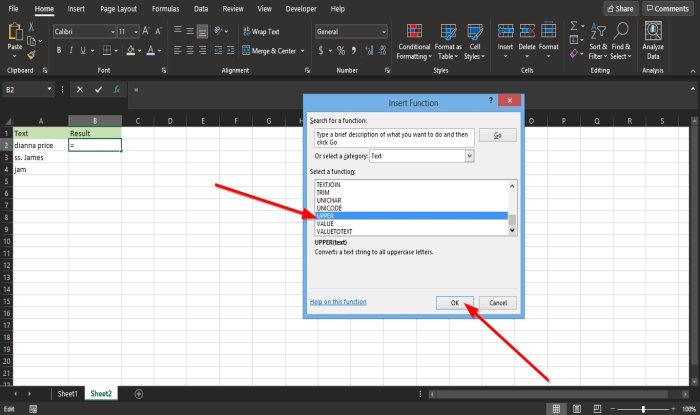Click the Find & Select magnifier icon

coord(620,31)
